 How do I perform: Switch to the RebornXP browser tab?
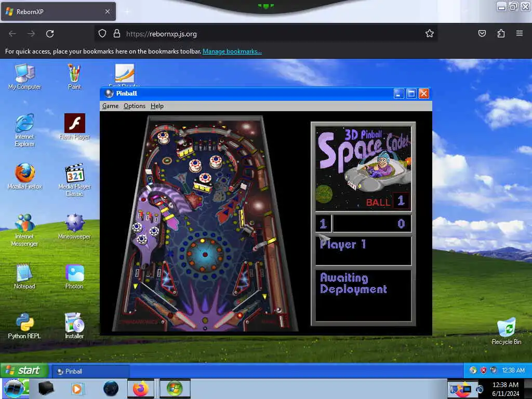[x=58, y=11]
